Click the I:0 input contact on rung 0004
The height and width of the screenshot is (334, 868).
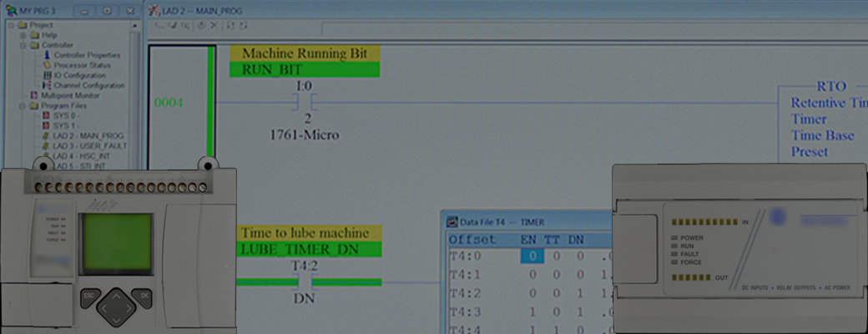click(x=305, y=102)
